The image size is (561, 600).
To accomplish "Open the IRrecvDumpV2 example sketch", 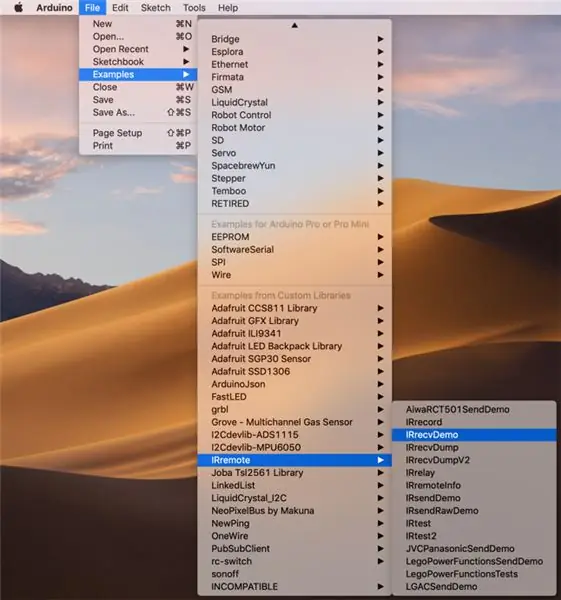I will tap(474, 460).
